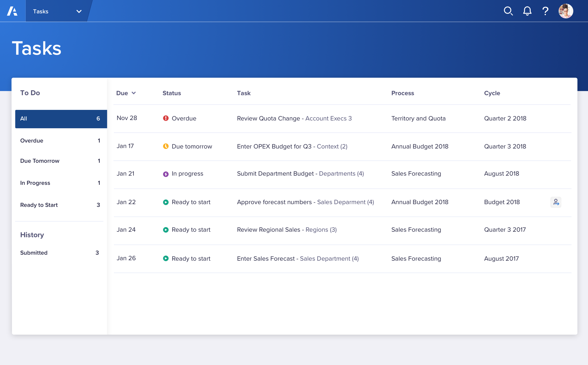Open the user profile avatar
This screenshot has width=588, height=365.
tap(566, 11)
